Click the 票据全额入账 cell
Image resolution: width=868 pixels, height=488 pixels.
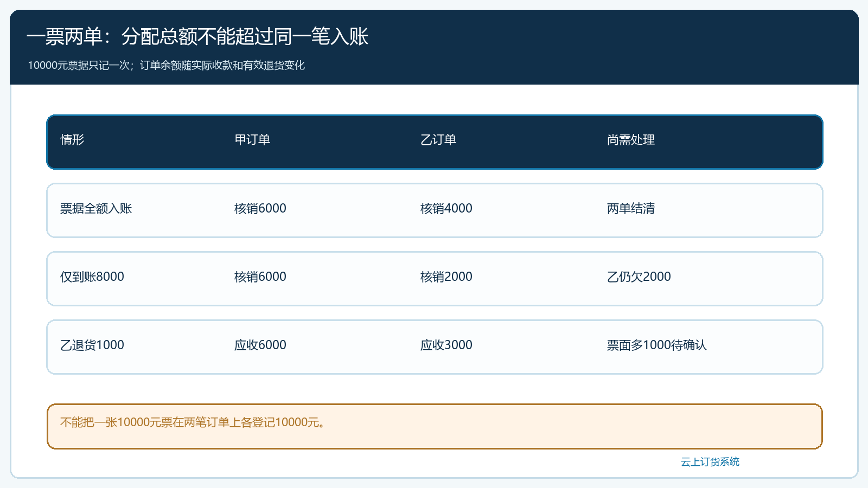click(96, 209)
